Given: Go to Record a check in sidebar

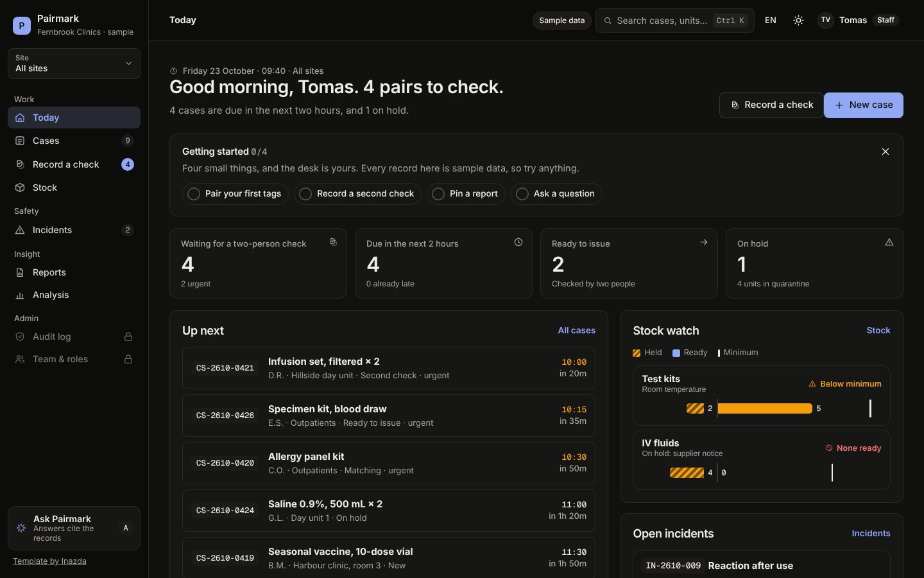Looking at the screenshot, I should point(74,164).
